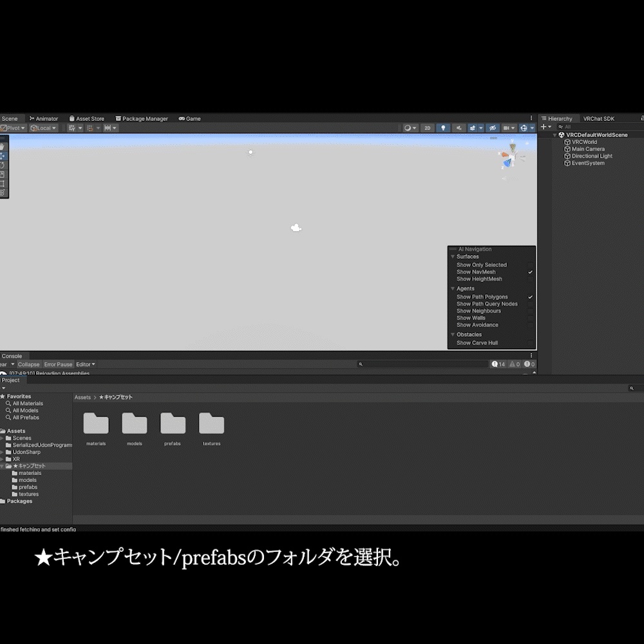Viewport: 644px width, 644px height.
Task: Select the Rotate tool
Action: 3,165
